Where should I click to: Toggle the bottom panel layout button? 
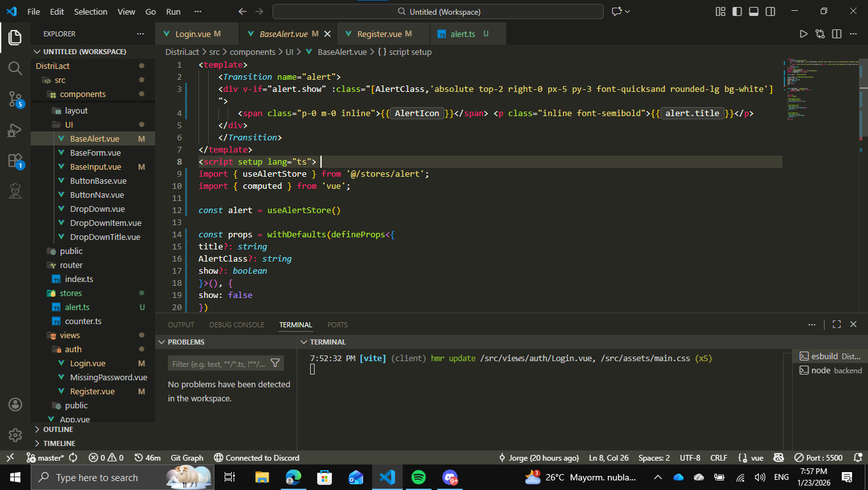[754, 11]
